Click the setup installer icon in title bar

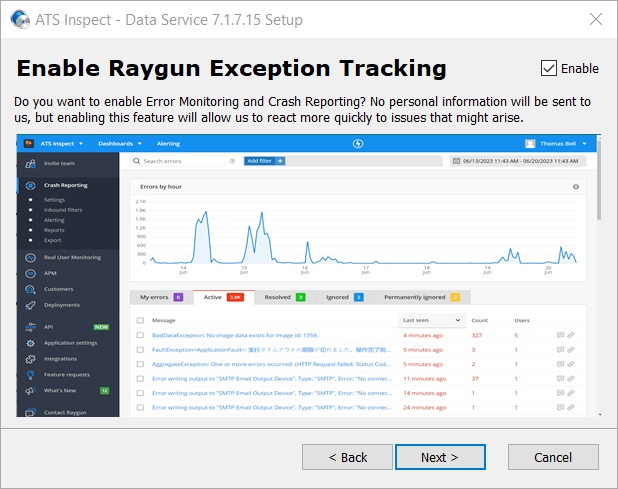tap(20, 19)
